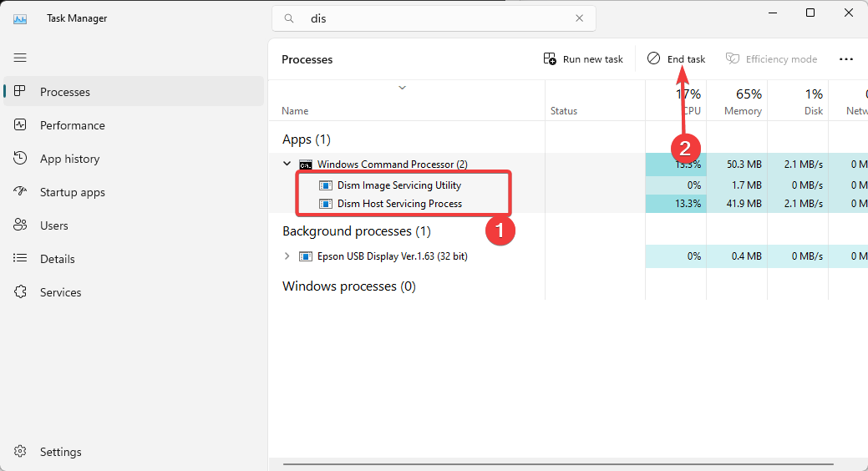Click the Services puzzle icon
The width and height of the screenshot is (868, 471).
point(20,291)
